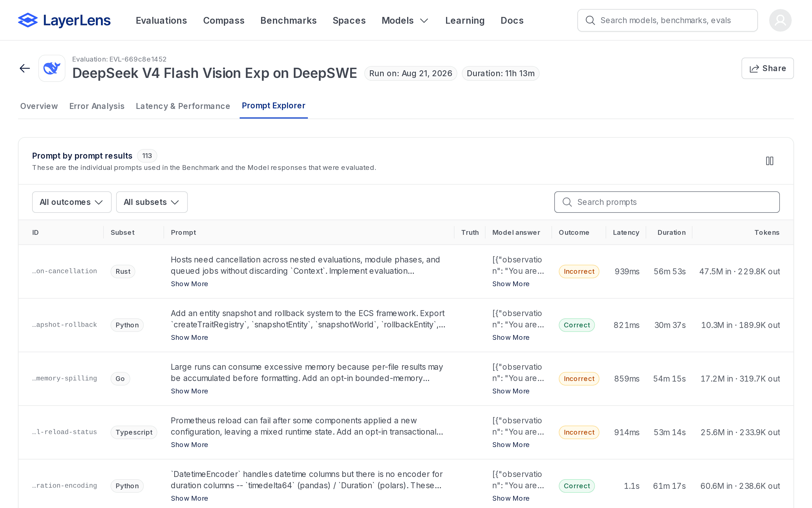Open the Evaluations page
The width and height of the screenshot is (812, 508).
click(161, 21)
